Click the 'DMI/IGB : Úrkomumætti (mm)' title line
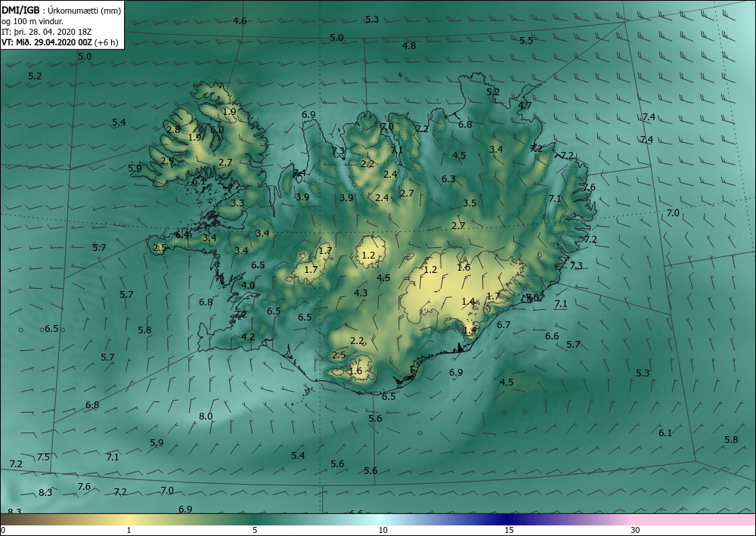Viewport: 756px width, 536px height. point(62,10)
